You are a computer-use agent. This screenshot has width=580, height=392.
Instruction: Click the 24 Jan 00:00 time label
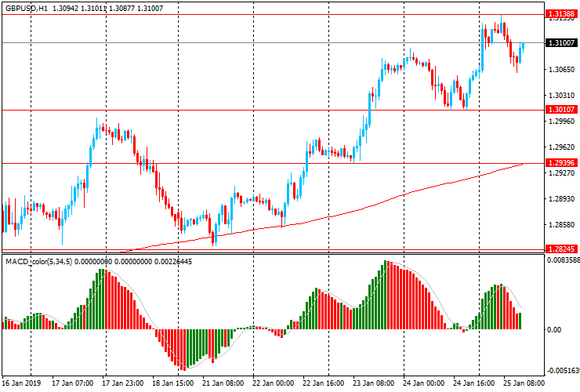coord(423,383)
